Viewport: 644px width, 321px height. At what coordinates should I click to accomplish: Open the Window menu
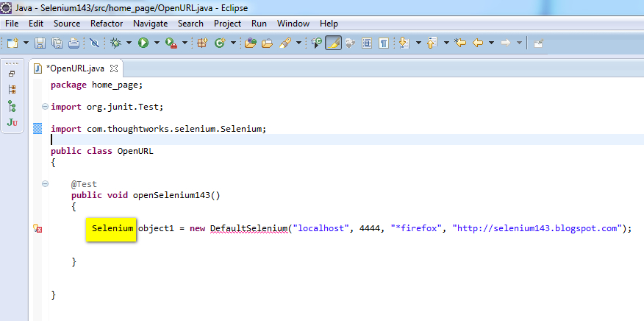pyautogui.click(x=293, y=24)
